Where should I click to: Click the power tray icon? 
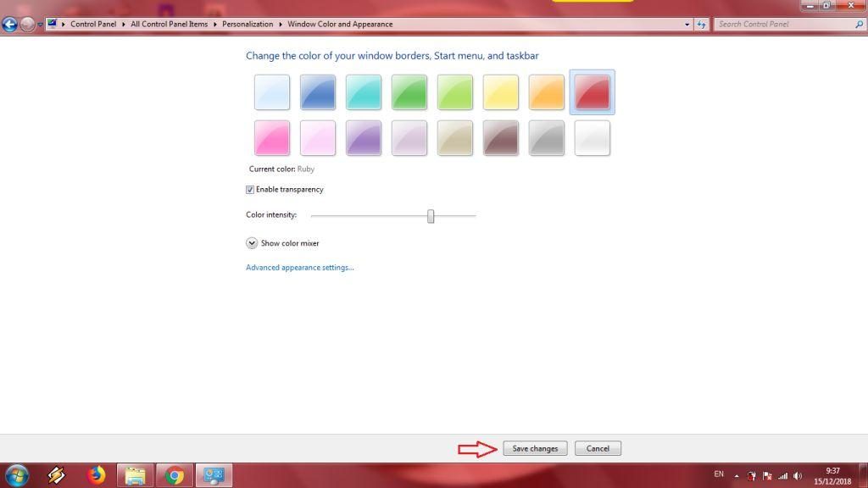click(x=751, y=476)
